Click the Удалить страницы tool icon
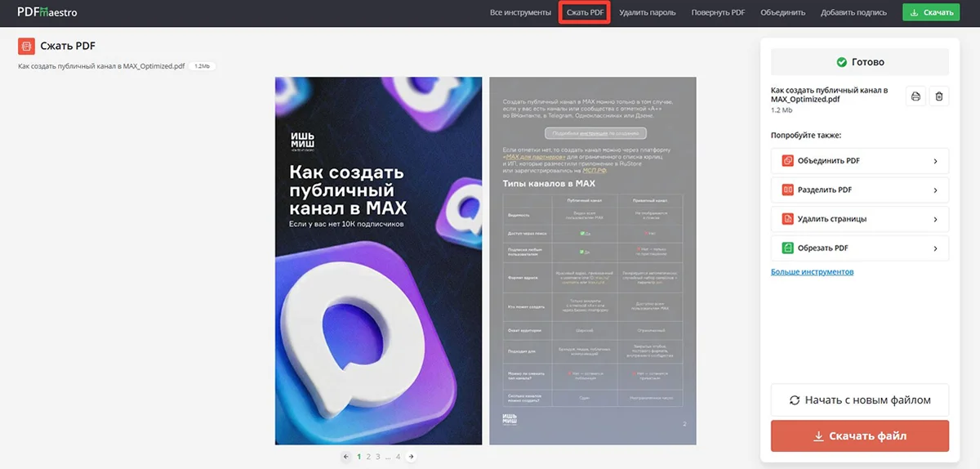The image size is (980, 469). pos(788,219)
